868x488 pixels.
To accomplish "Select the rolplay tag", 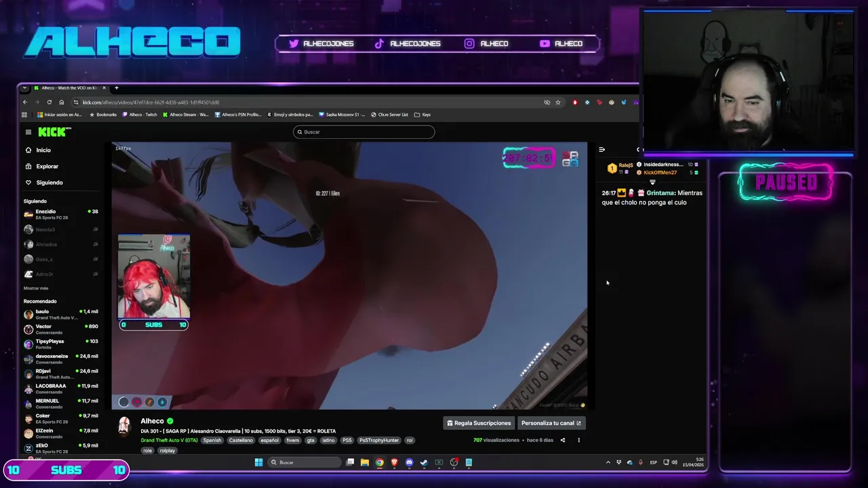I will (167, 450).
